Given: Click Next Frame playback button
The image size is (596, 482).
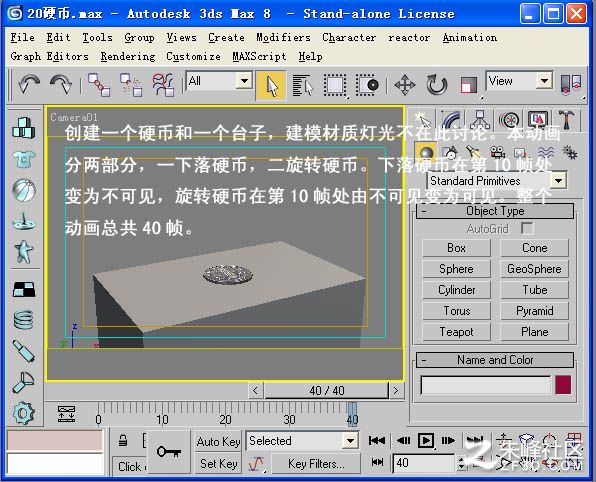Looking at the screenshot, I should point(448,441).
